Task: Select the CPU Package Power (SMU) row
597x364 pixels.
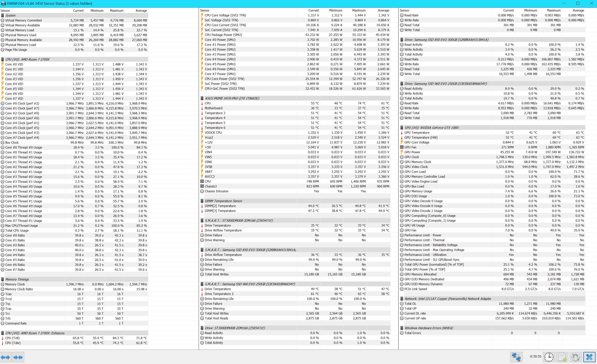Action: point(223,35)
